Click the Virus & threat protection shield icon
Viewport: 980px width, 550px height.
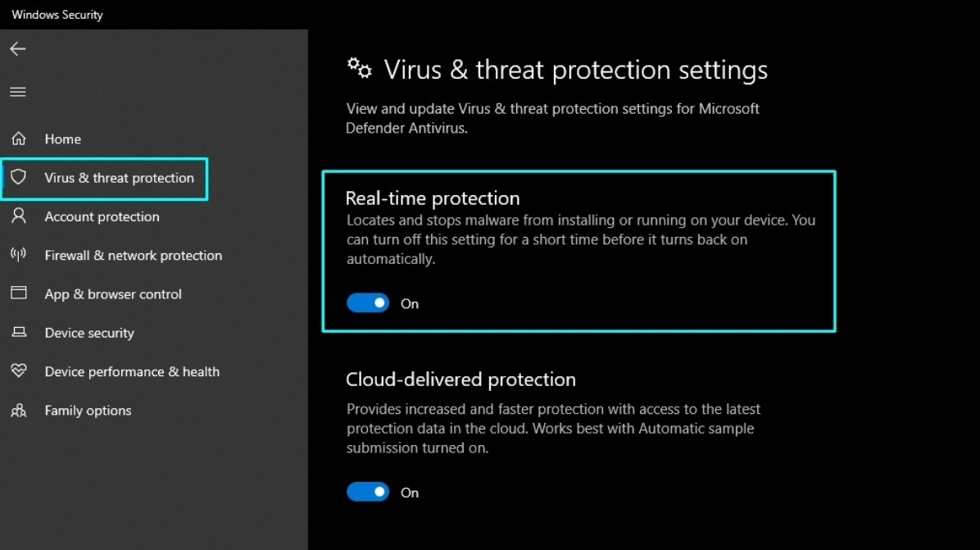click(18, 177)
